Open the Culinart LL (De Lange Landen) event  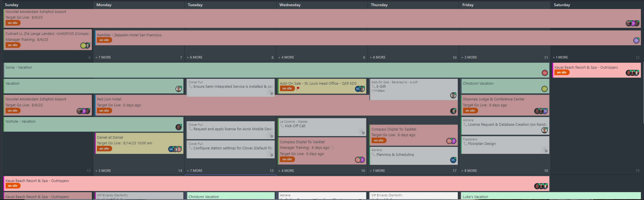48,40
